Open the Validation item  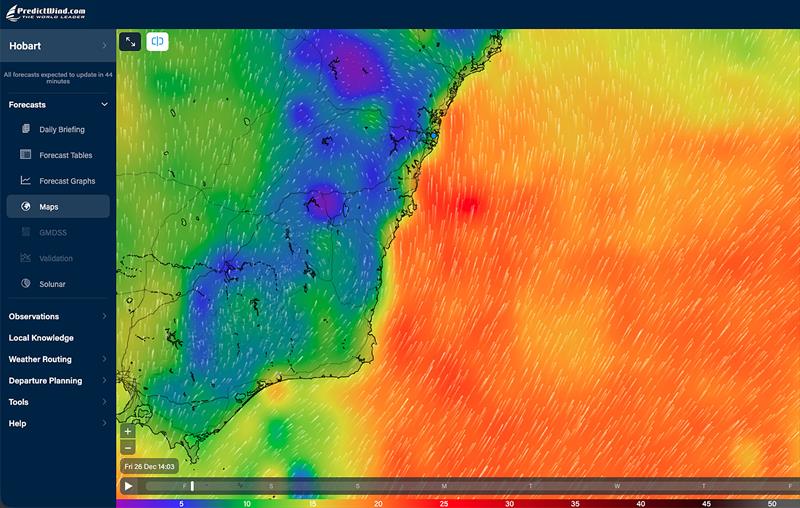(56, 259)
